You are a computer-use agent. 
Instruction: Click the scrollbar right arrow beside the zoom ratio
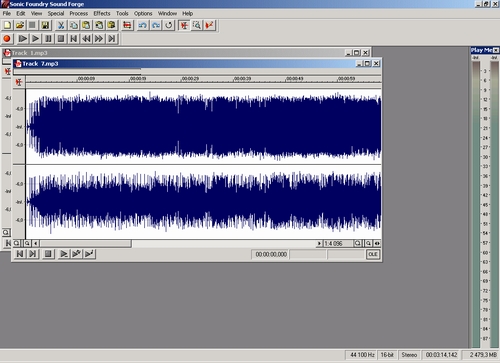(319, 243)
